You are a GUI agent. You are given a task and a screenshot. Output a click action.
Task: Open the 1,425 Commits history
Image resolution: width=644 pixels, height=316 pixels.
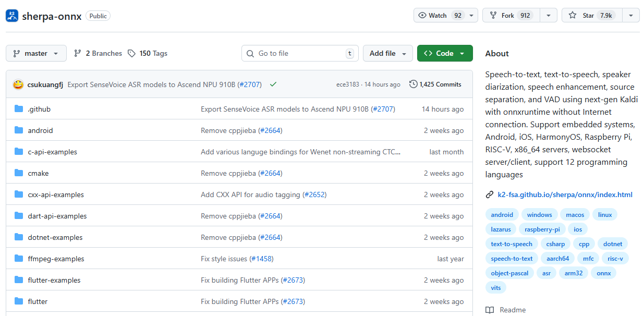pyautogui.click(x=435, y=84)
